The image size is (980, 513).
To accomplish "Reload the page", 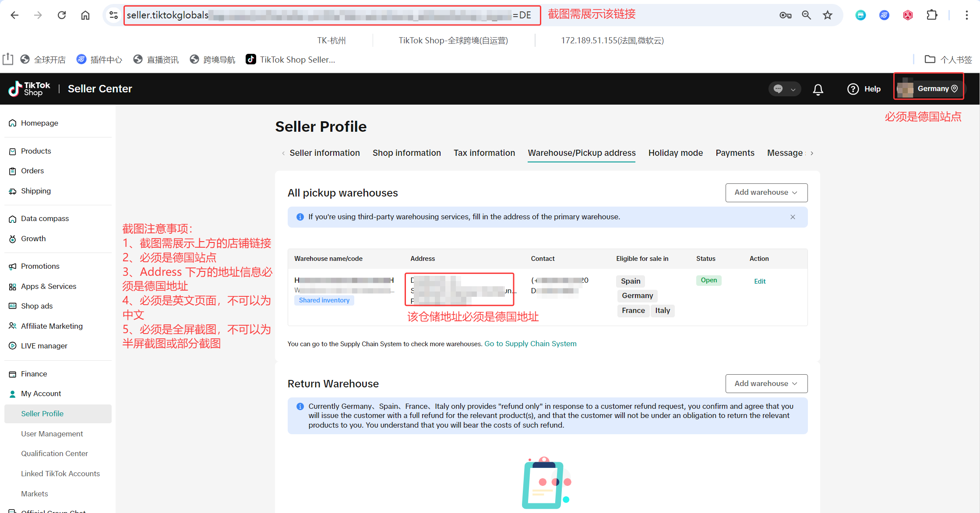I will click(62, 15).
